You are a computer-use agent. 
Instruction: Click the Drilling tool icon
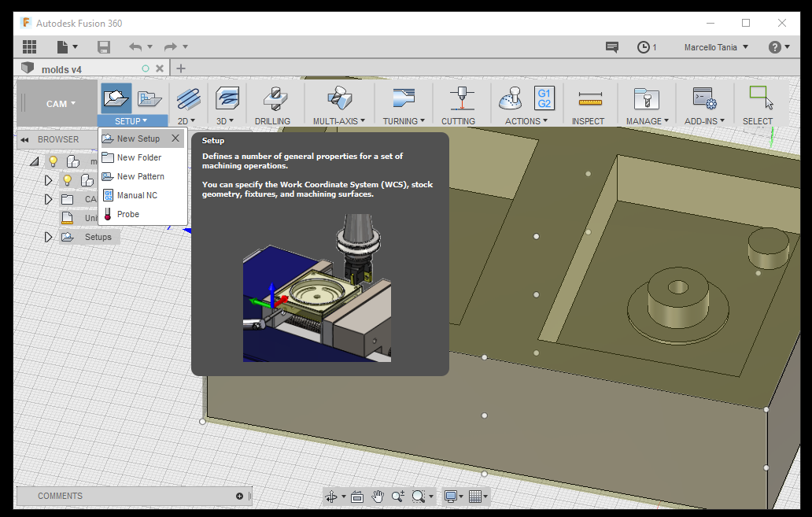pyautogui.click(x=275, y=98)
